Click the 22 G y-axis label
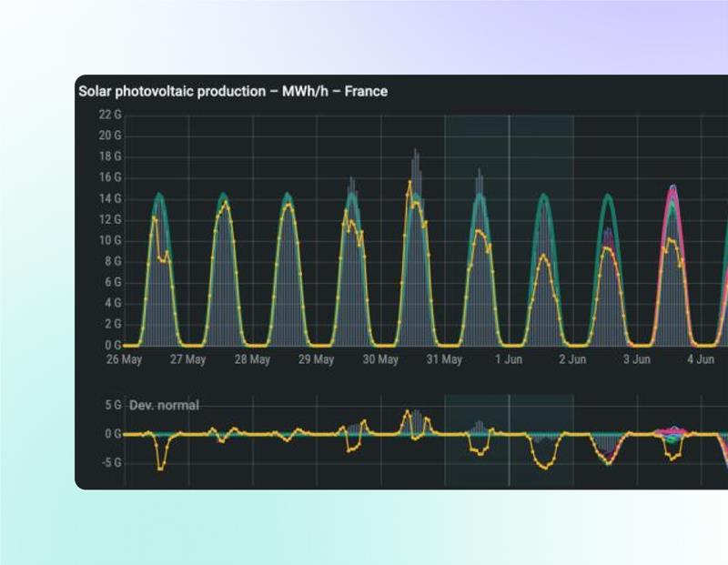The image size is (728, 565). 110,115
